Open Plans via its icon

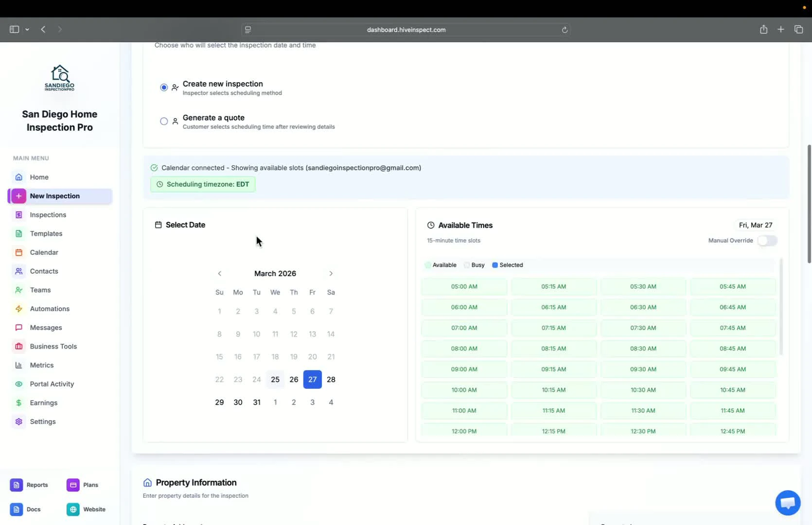point(73,485)
